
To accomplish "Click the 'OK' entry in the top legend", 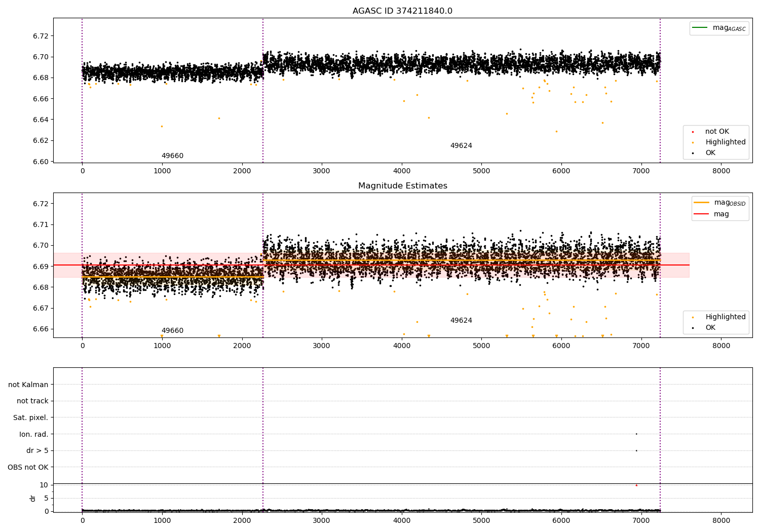I will coord(710,153).
